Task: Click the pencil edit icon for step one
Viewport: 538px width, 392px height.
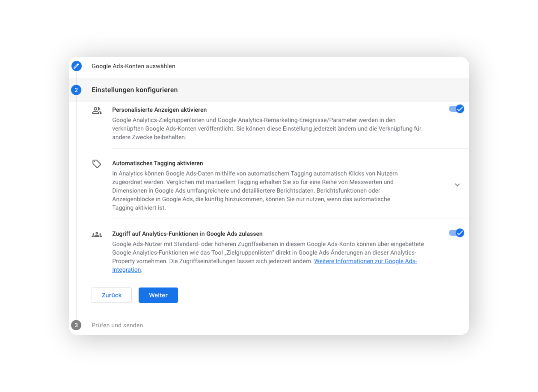Action: point(76,66)
